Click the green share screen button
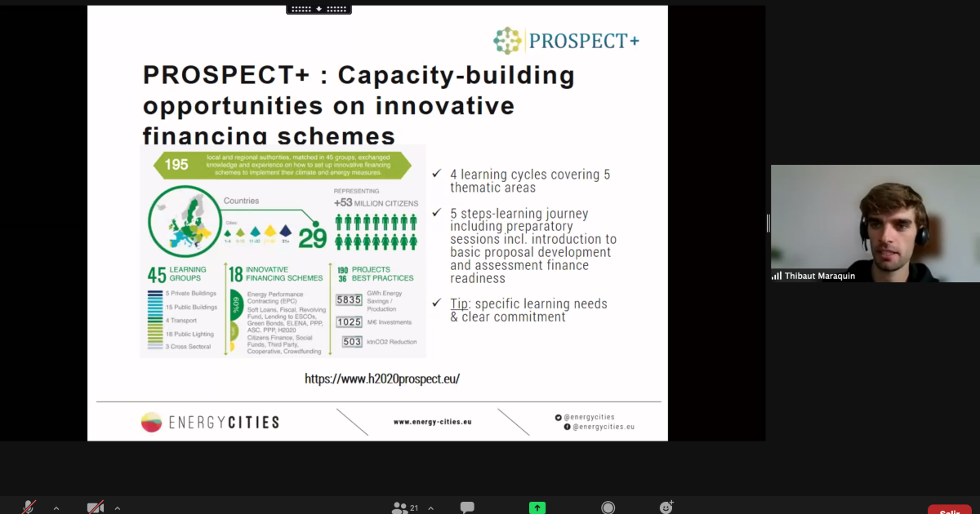 537,507
